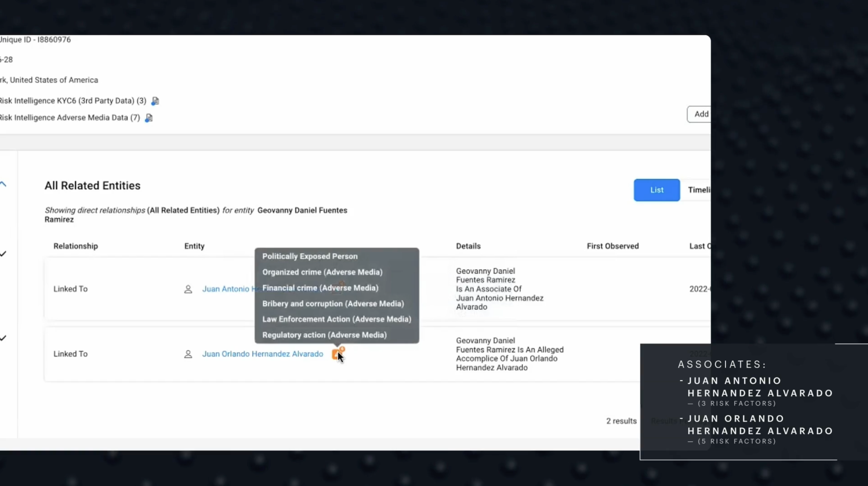
Task: Select Financial crime (Adverse Media) entry
Action: [320, 288]
